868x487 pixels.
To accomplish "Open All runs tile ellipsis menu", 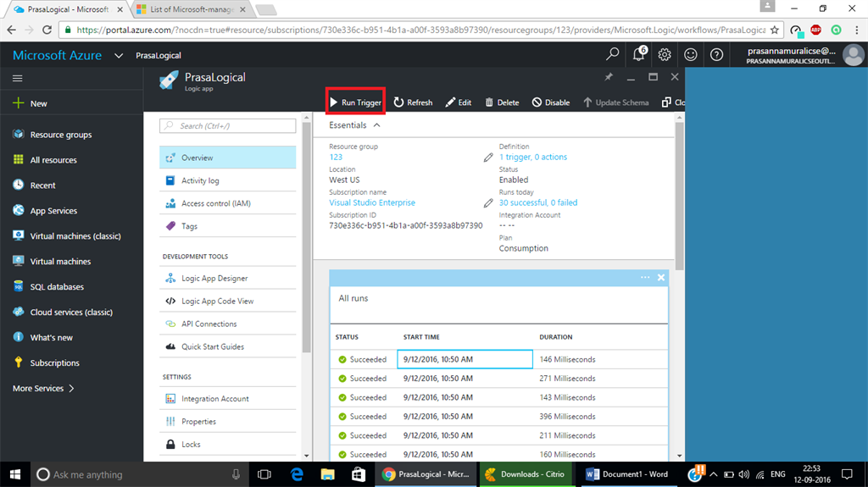I will click(x=645, y=277).
